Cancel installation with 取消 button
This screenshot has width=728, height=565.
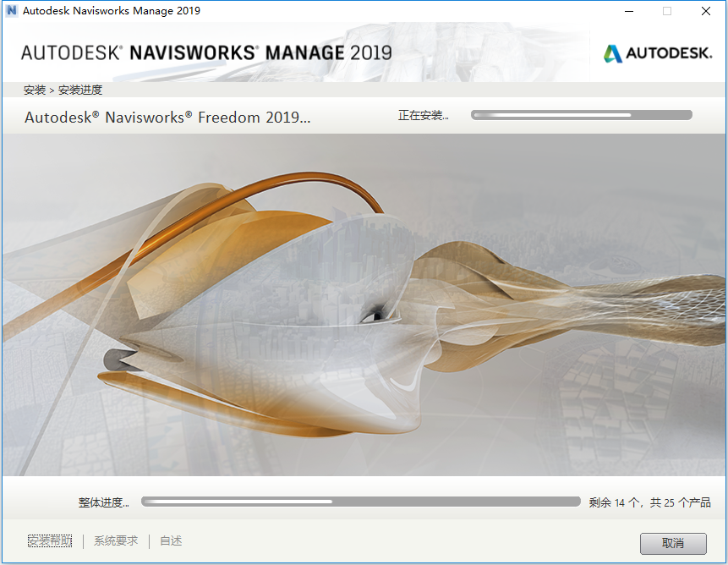[673, 543]
